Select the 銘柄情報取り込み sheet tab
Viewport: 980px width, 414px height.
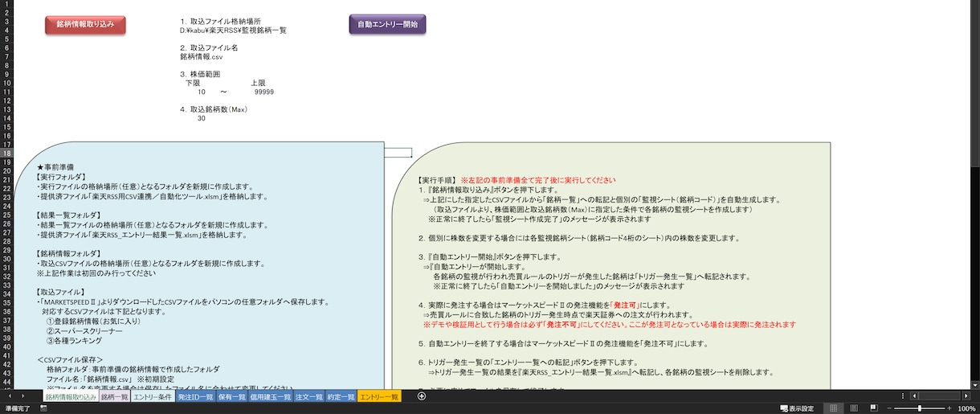[x=70, y=397]
